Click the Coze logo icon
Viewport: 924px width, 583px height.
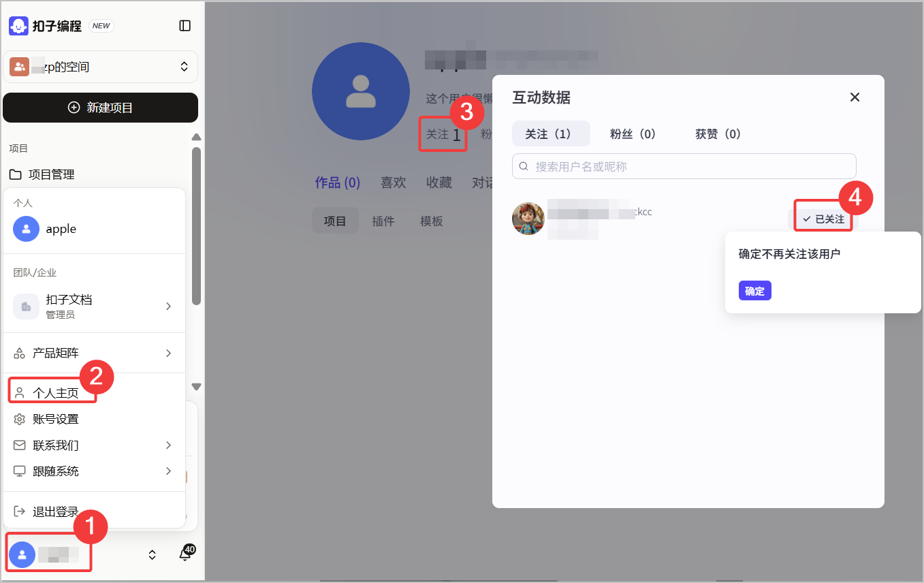18,26
